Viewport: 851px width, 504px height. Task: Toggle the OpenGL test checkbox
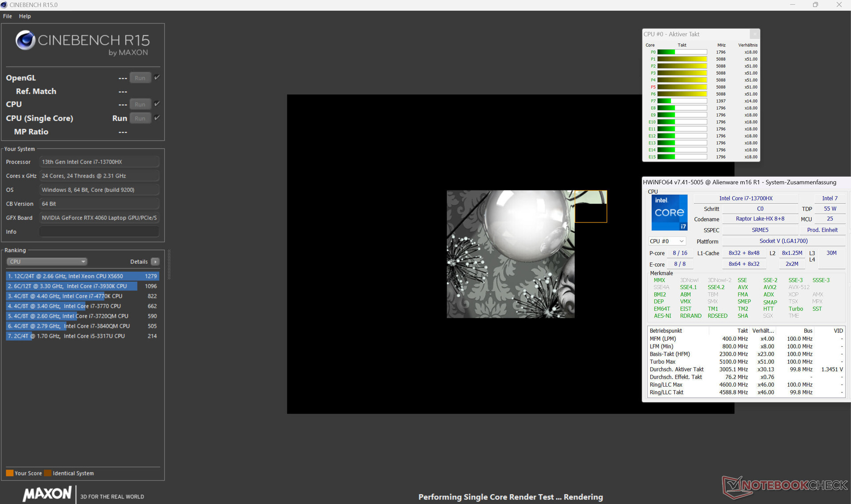click(x=157, y=78)
